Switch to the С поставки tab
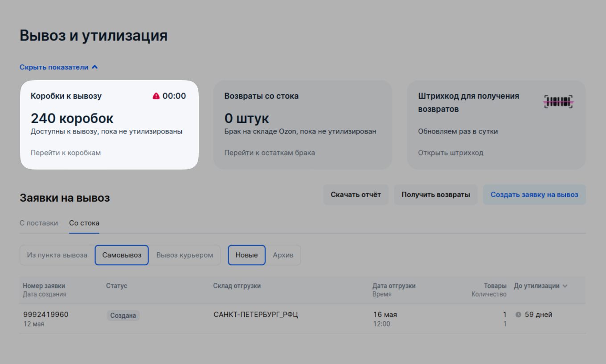This screenshot has height=364, width=606. [39, 223]
